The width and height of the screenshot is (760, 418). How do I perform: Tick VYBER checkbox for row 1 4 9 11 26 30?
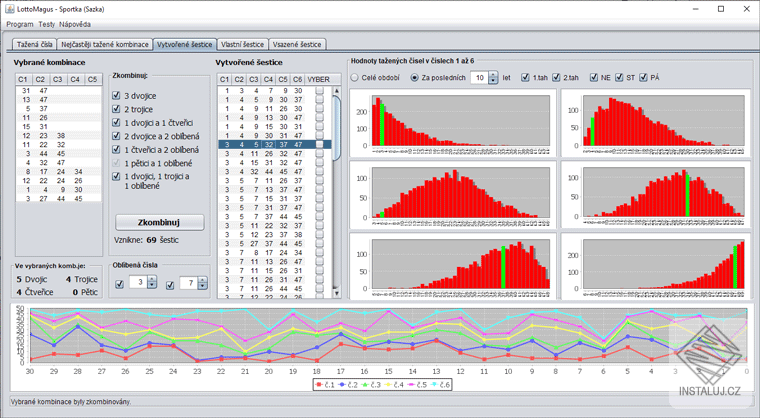319,109
